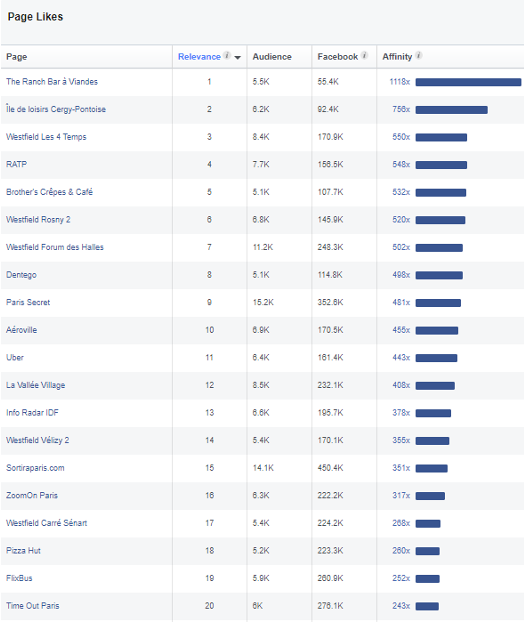Open The Ranch Bar à Viandes page link
The width and height of the screenshot is (524, 622).
click(52, 82)
